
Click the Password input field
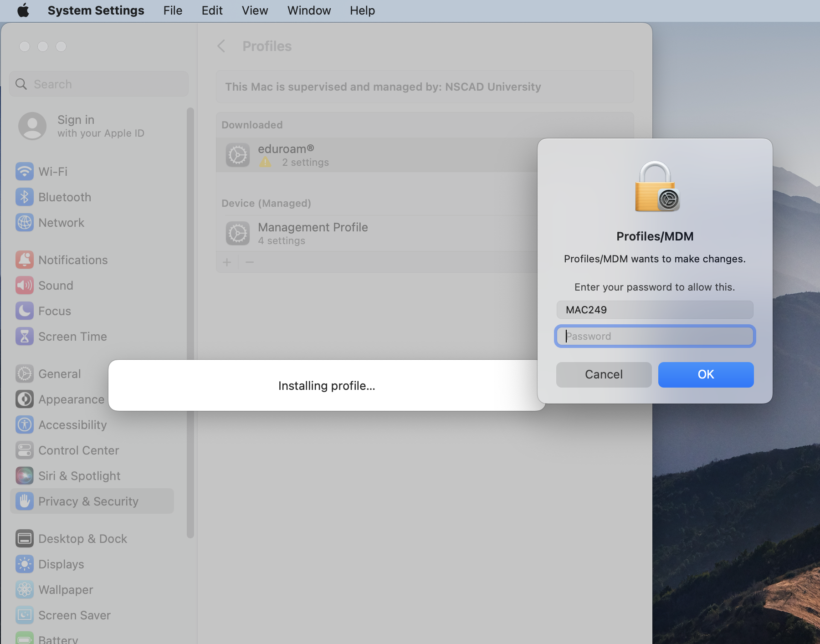click(x=655, y=336)
